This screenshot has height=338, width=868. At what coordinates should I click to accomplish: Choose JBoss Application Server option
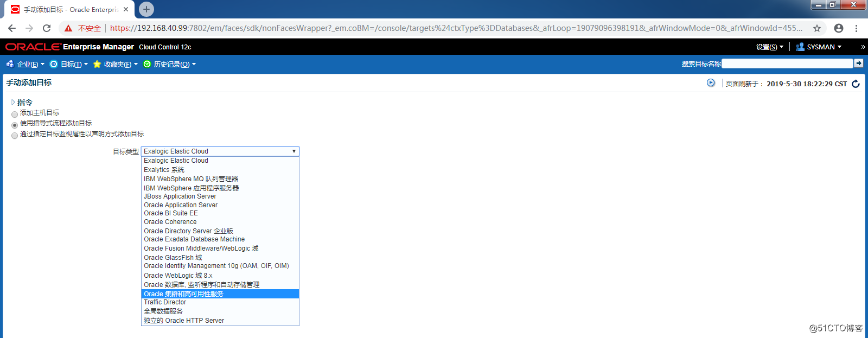pyautogui.click(x=220, y=196)
